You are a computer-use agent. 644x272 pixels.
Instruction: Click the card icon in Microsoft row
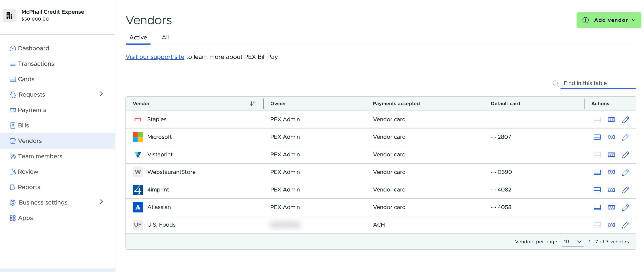tap(597, 137)
